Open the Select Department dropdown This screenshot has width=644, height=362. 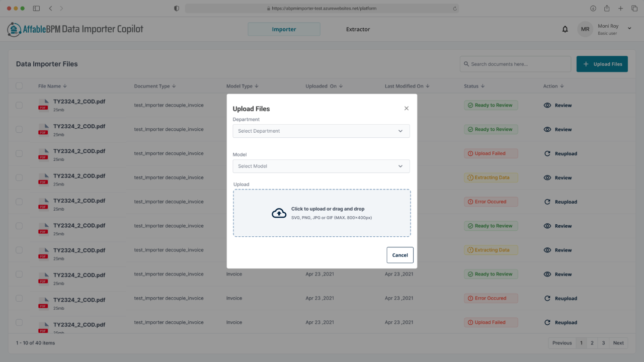321,131
